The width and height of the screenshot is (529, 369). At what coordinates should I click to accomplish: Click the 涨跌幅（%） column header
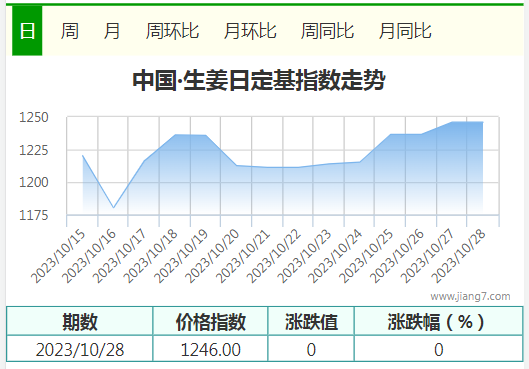point(438,321)
